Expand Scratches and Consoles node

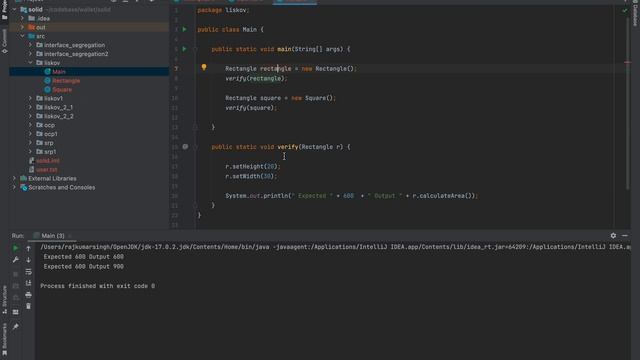coord(15,187)
